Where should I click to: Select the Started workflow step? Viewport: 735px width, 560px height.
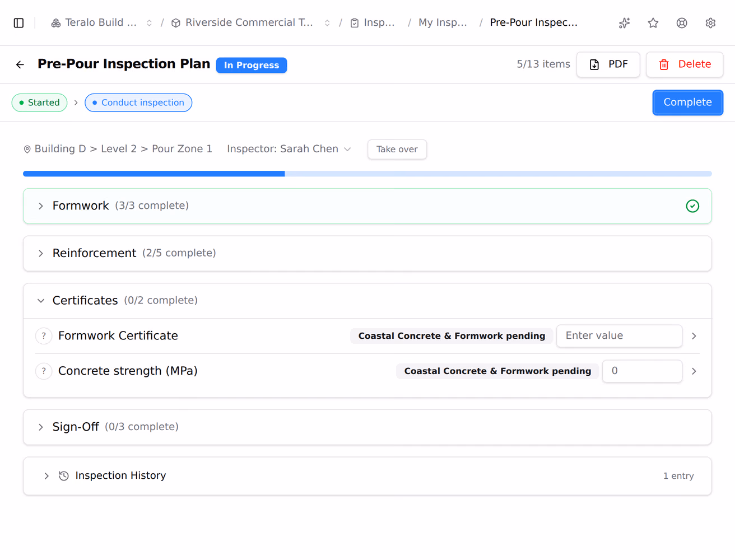point(40,102)
